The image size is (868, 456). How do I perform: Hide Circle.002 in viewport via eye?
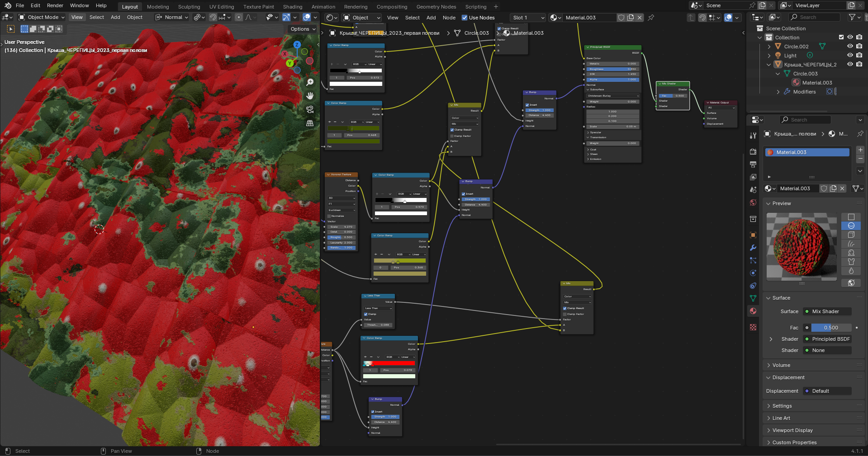click(850, 46)
